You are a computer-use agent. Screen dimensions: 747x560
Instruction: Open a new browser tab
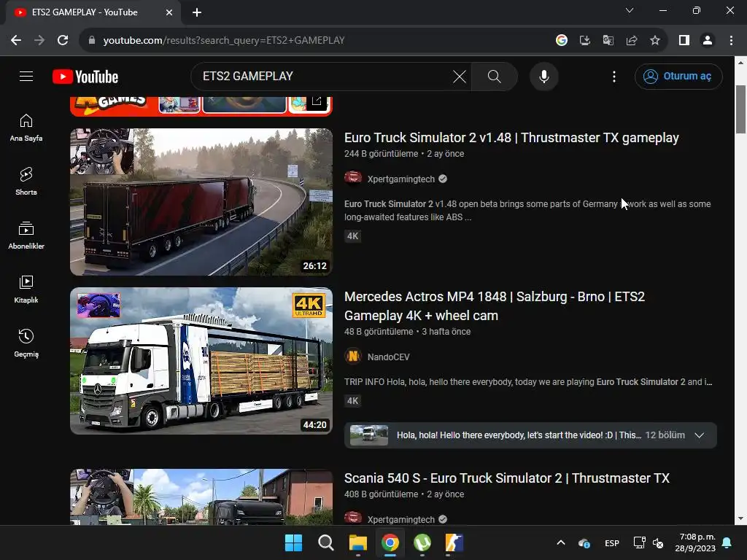pyautogui.click(x=197, y=12)
